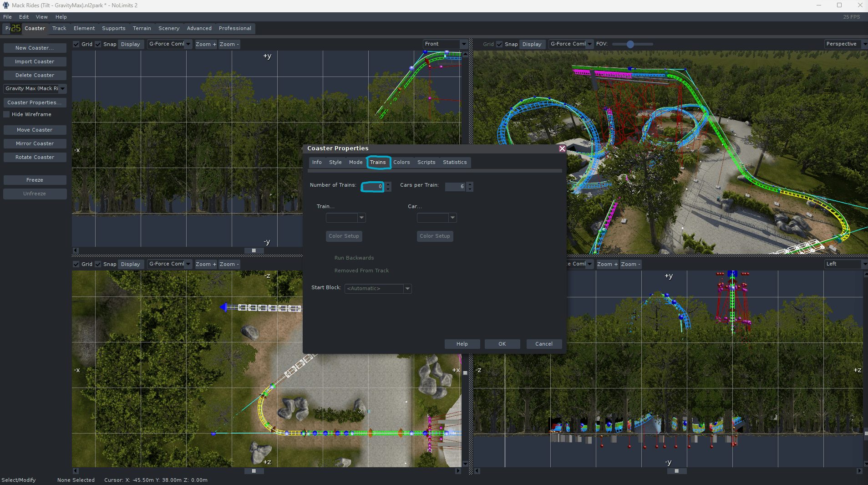Click the New Coaster... button
The height and width of the screenshot is (485, 868).
point(35,48)
